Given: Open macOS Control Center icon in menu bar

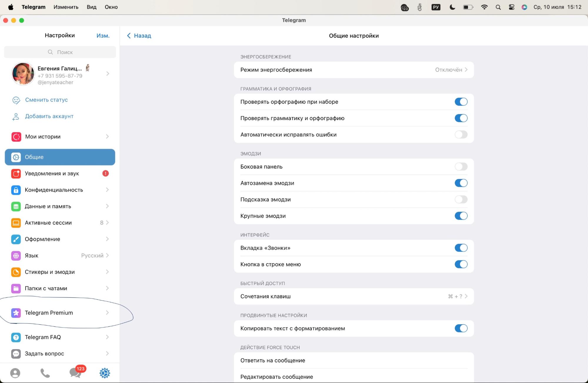Looking at the screenshot, I should 512,7.
